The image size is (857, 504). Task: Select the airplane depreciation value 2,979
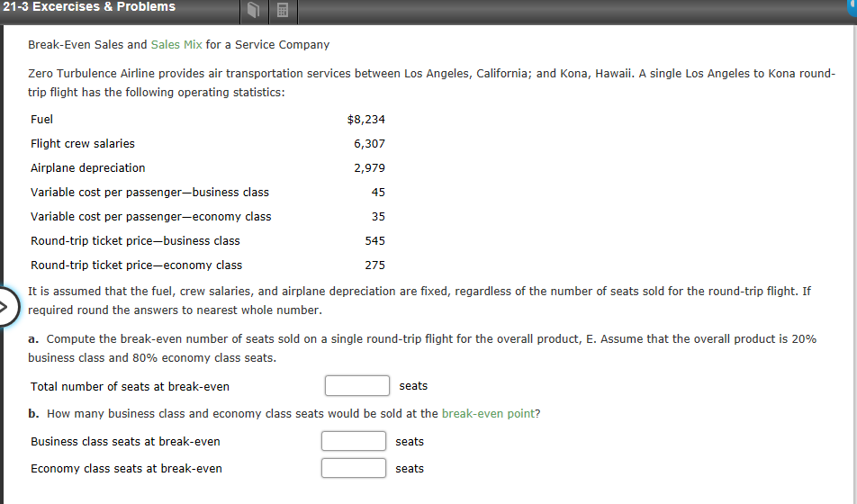[369, 167]
